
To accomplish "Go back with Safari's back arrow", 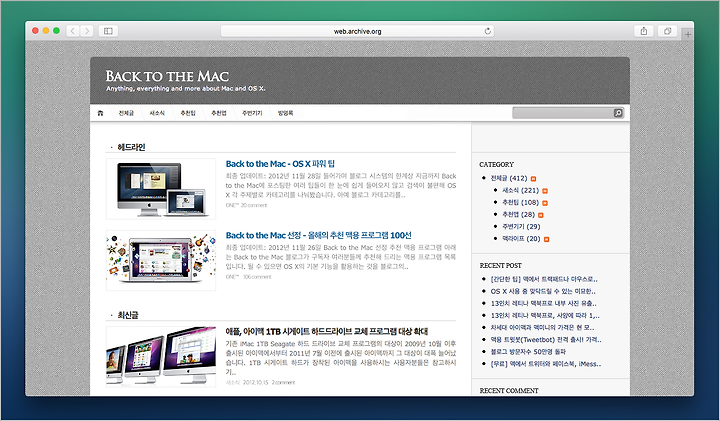I will pyautogui.click(x=73, y=31).
